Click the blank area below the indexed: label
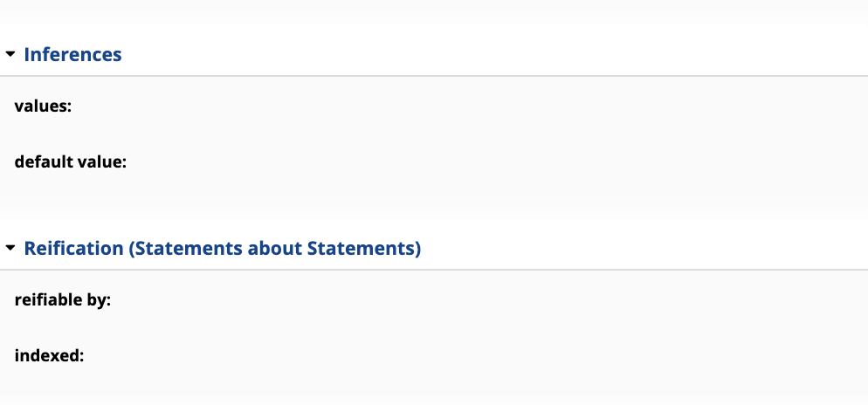The height and width of the screenshot is (405, 868). (x=434, y=388)
